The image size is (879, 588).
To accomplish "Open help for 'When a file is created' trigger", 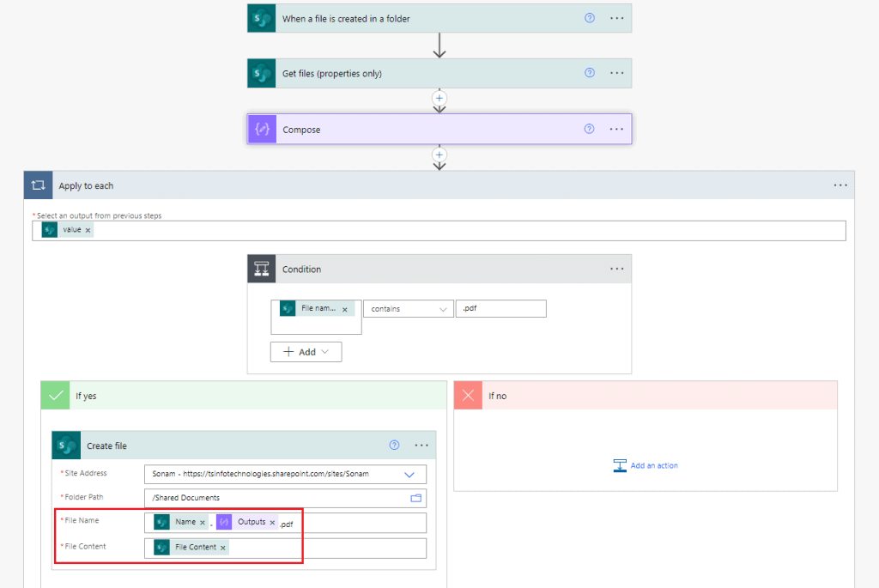I will coord(589,18).
